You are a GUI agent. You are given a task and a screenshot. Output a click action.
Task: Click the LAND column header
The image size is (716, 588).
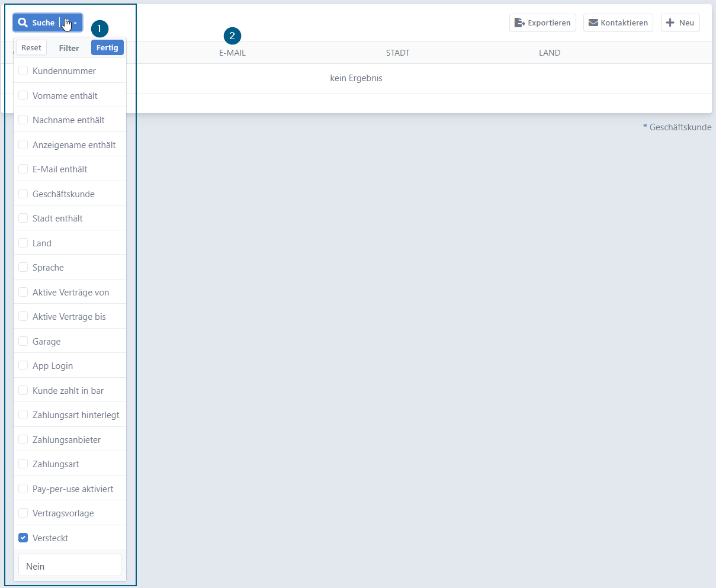click(x=550, y=53)
